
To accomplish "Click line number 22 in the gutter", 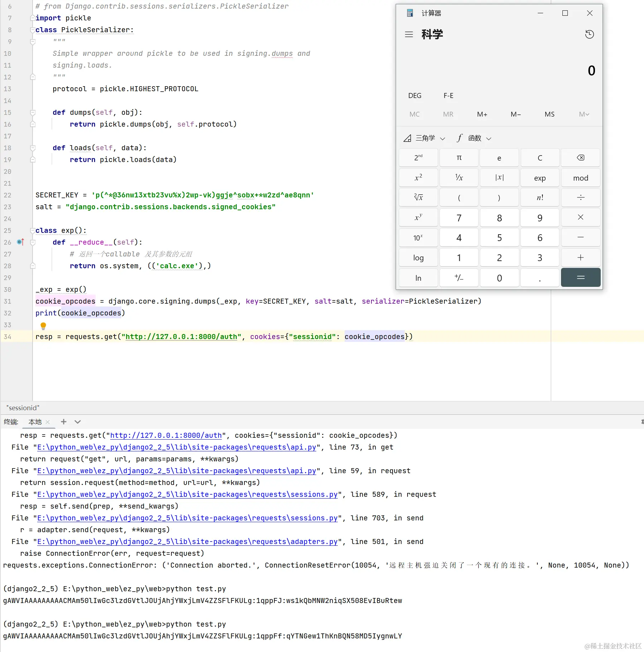I will [8, 195].
